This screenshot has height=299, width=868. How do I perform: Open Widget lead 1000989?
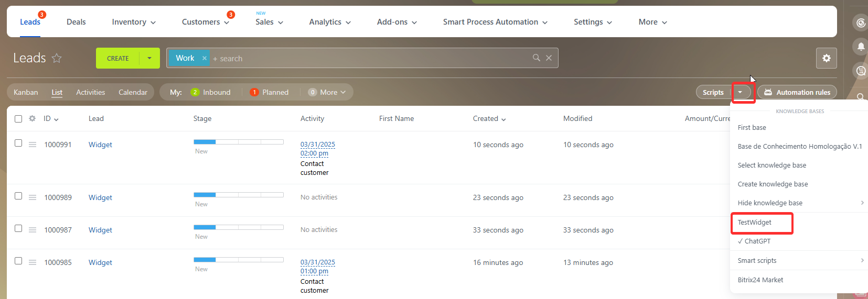100,197
